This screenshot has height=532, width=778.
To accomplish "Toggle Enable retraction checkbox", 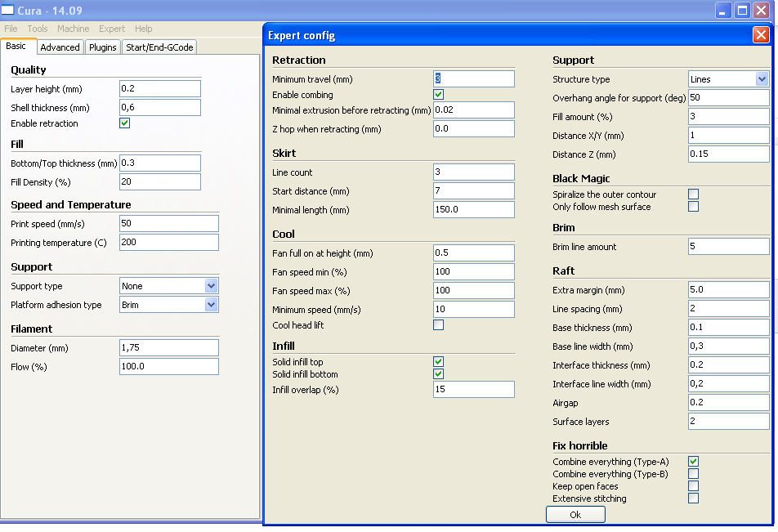I will [124, 123].
